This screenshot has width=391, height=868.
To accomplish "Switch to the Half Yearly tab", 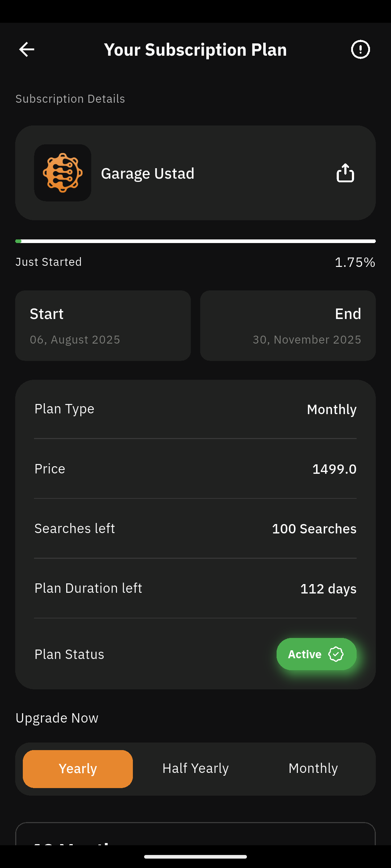I will point(195,769).
